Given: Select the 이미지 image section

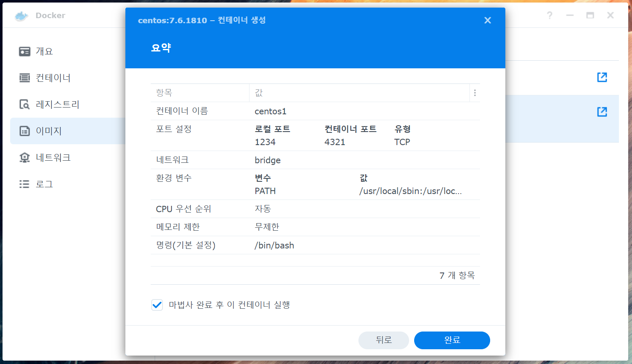Looking at the screenshot, I should coord(68,131).
